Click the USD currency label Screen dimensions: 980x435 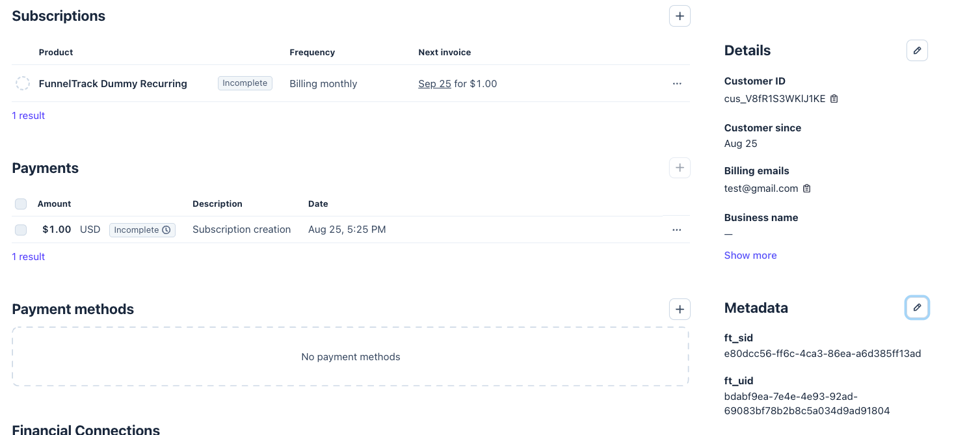[90, 230]
